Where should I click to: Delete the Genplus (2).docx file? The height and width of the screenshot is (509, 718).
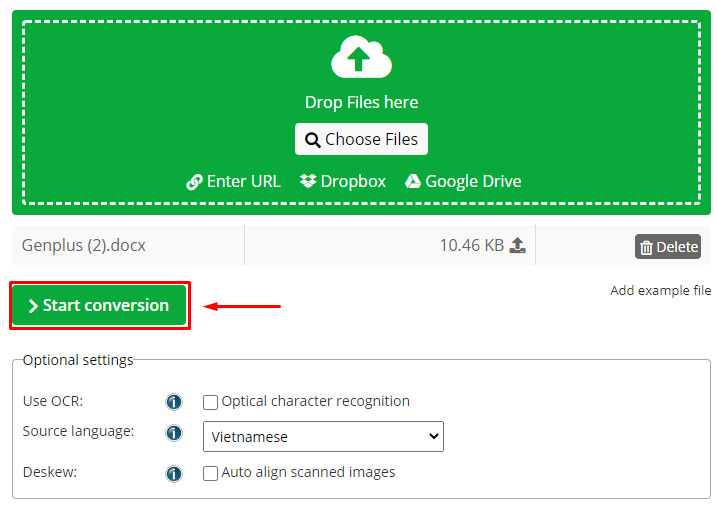point(667,247)
